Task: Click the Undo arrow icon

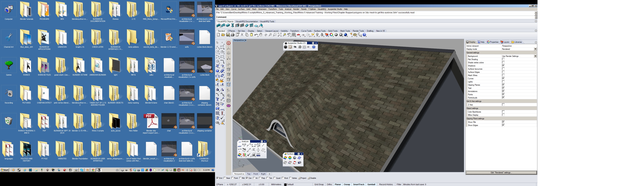Action: pos(256,35)
